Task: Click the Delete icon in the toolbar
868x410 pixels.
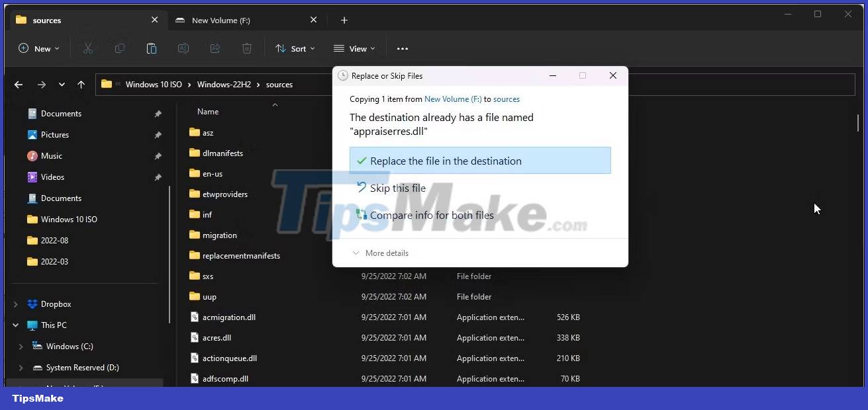Action: (x=246, y=48)
